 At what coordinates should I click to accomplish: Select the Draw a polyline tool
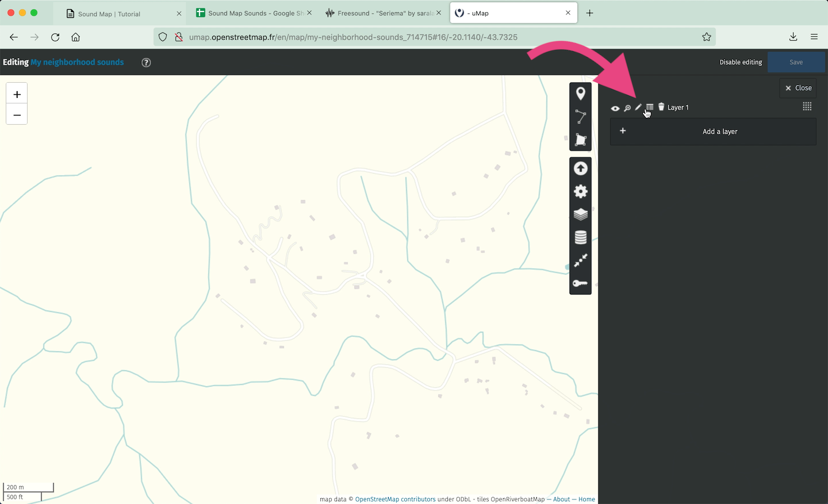click(x=580, y=117)
